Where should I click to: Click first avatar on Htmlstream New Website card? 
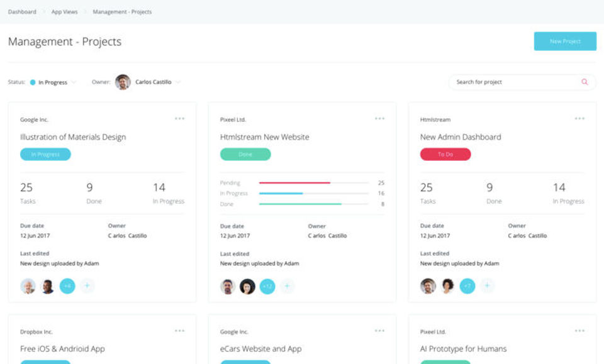point(228,286)
